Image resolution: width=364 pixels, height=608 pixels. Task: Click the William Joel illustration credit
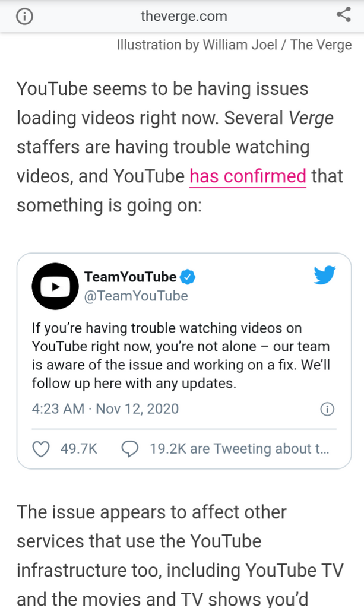coord(235,45)
